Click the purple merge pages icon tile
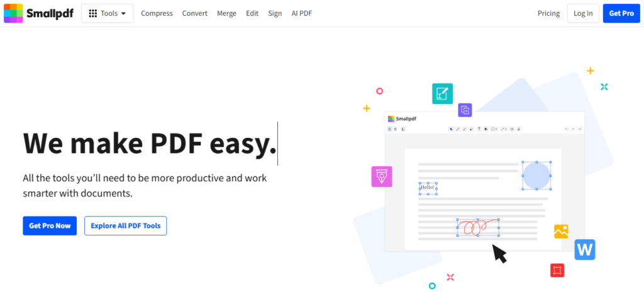 point(465,110)
